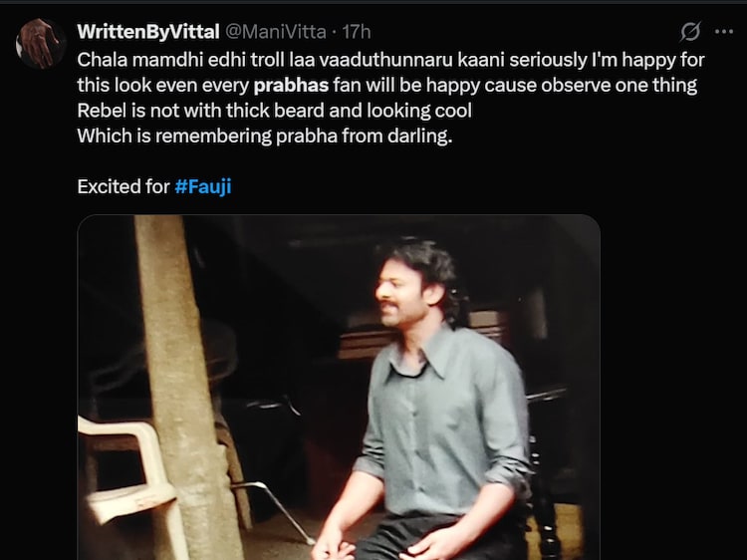Click the line starting 'this look even every'

(x=164, y=85)
